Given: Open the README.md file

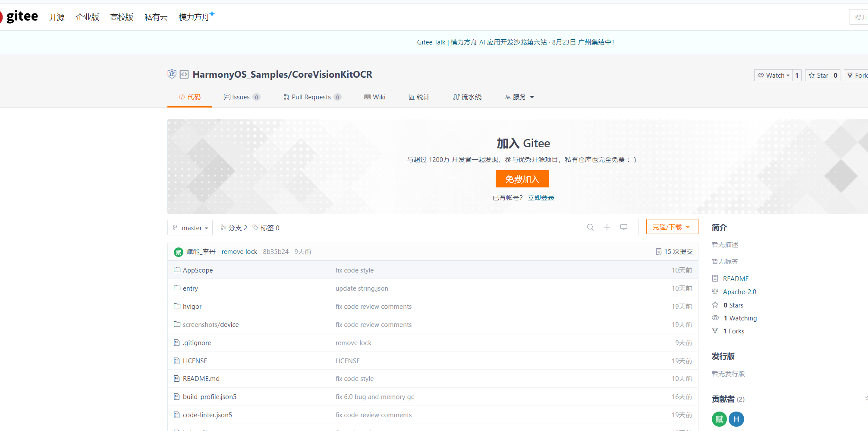Looking at the screenshot, I should [201, 378].
